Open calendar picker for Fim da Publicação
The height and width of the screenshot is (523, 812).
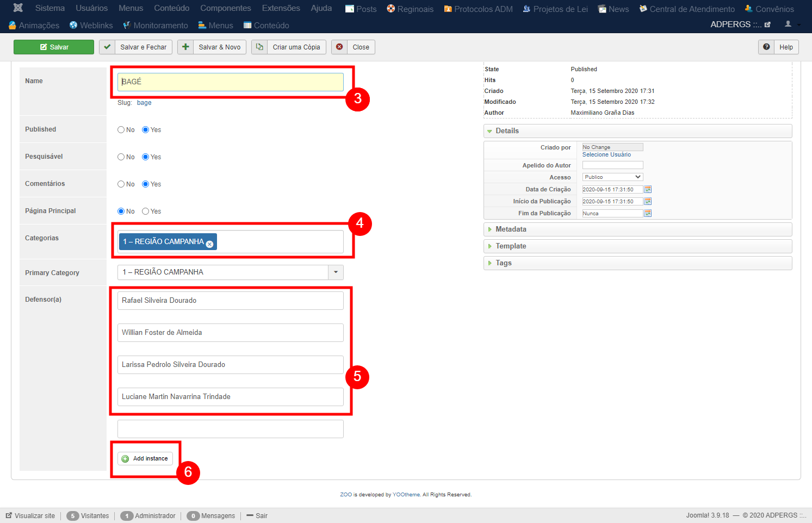click(x=648, y=214)
